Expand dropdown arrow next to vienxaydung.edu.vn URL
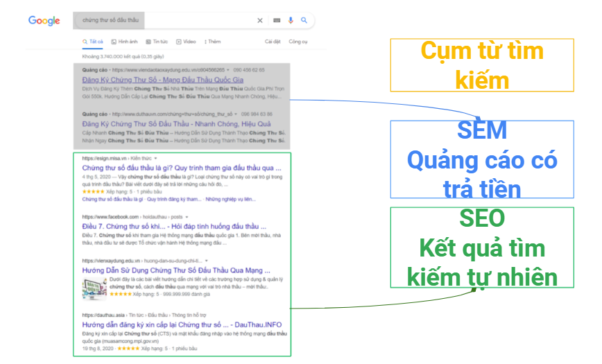This screenshot has height=364, width=602. coord(206,261)
